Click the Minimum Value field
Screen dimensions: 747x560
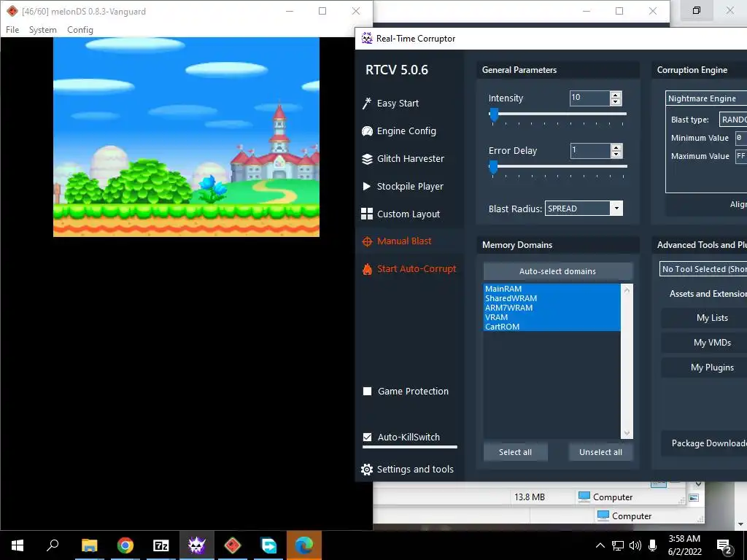741,138
